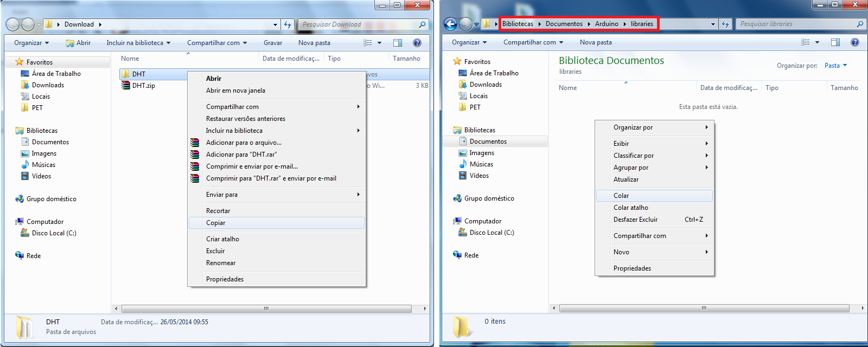868x347 pixels.
Task: Click the help icon in left window toolbar
Action: (x=417, y=43)
